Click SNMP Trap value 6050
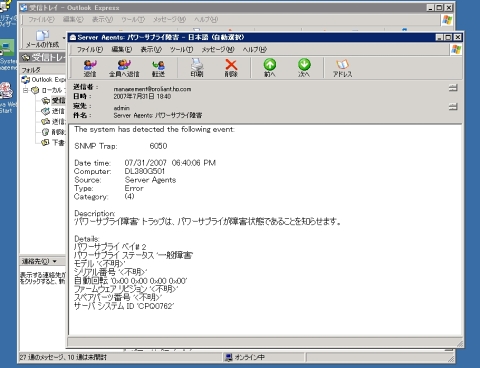Screen dimensions: 480x368 [158, 146]
